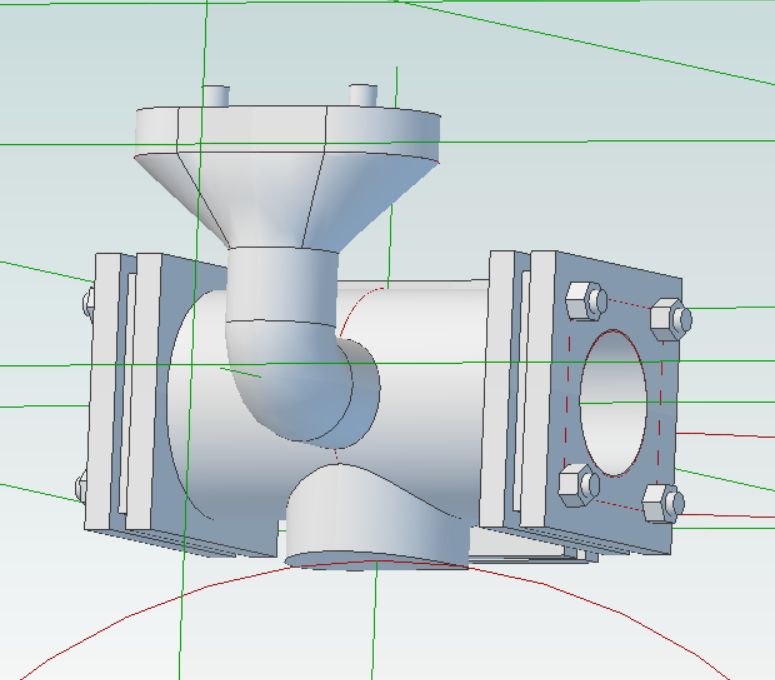Click the lower-left hex bolt on right flange

coord(578,485)
